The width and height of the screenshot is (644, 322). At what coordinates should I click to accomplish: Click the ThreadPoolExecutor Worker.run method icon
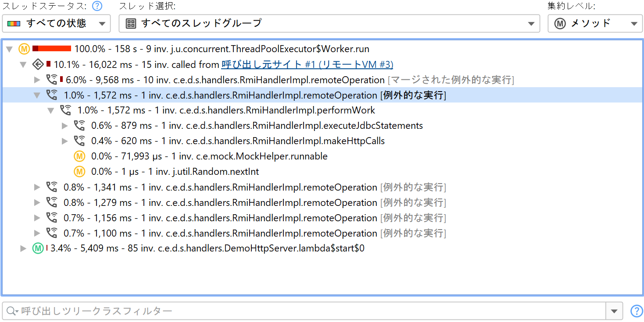24,49
